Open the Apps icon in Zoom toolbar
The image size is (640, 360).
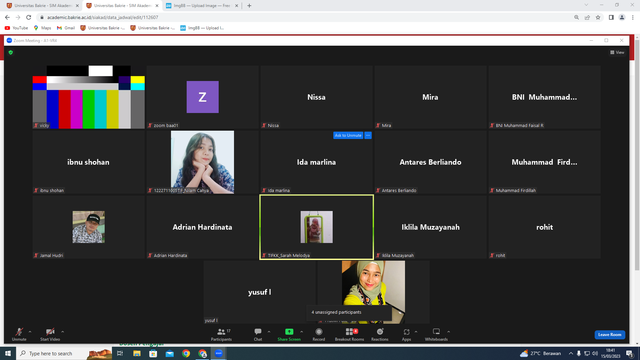point(406,332)
